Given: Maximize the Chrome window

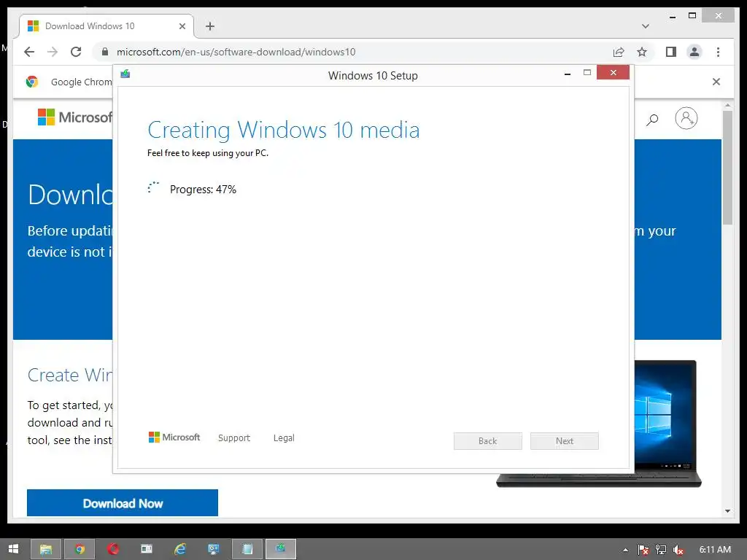Looking at the screenshot, I should click(x=692, y=16).
